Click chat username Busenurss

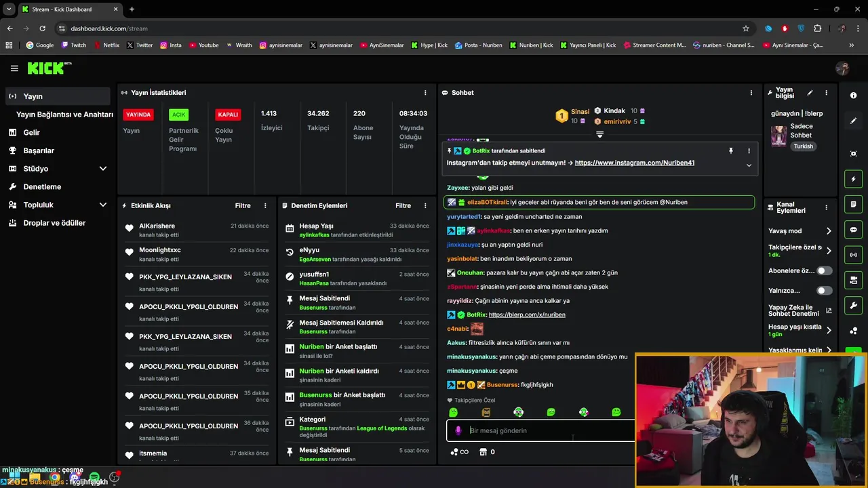point(502,385)
